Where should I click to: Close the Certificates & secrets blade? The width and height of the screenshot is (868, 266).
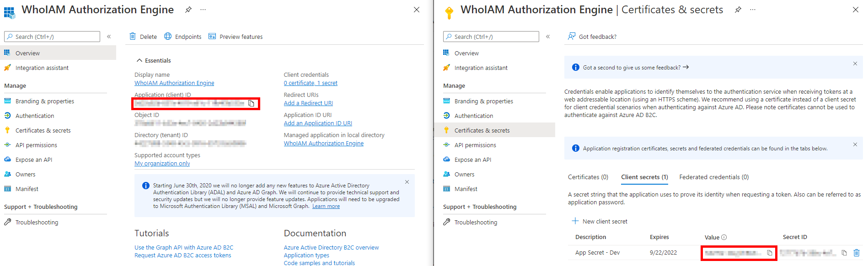coord(856,10)
